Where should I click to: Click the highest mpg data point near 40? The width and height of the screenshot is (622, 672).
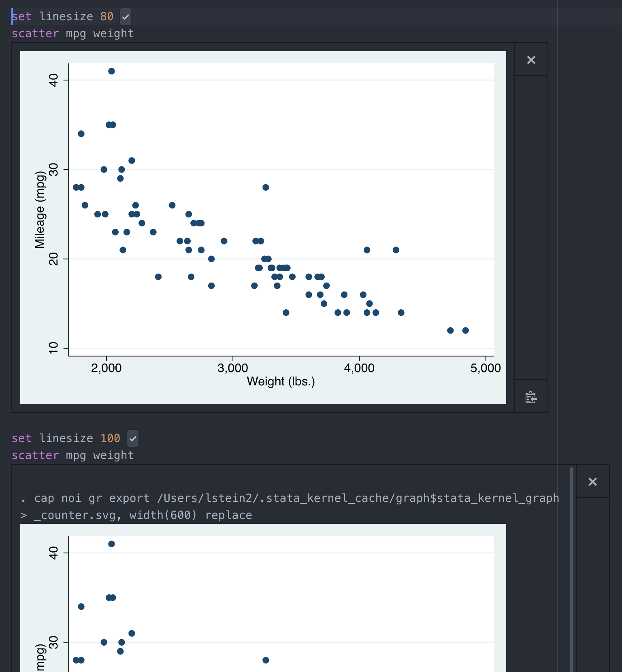[111, 71]
